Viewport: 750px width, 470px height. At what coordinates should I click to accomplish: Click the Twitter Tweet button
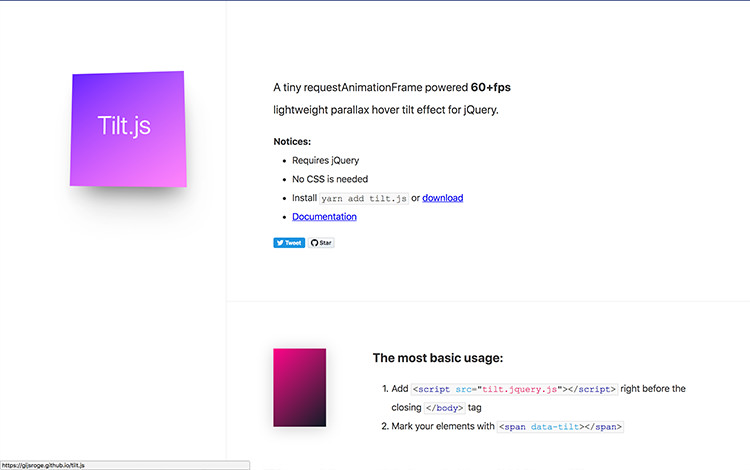tap(289, 242)
